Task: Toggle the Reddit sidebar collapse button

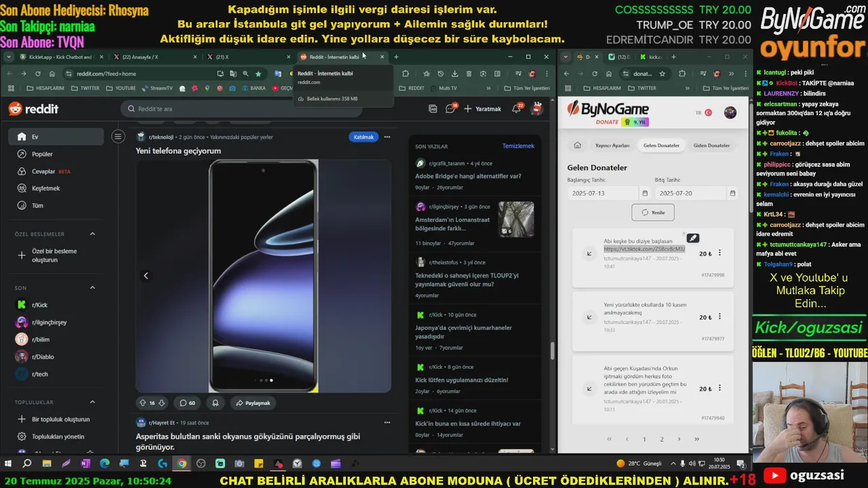Action: tap(118, 137)
